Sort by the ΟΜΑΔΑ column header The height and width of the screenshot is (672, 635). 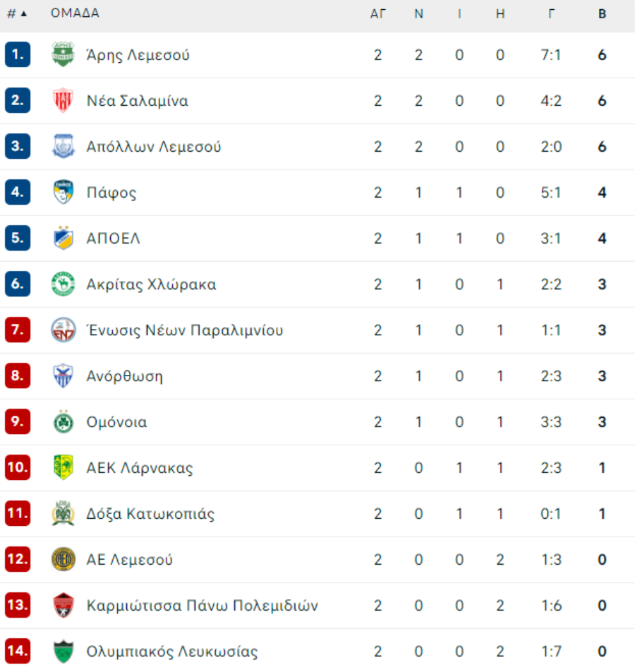75,13
